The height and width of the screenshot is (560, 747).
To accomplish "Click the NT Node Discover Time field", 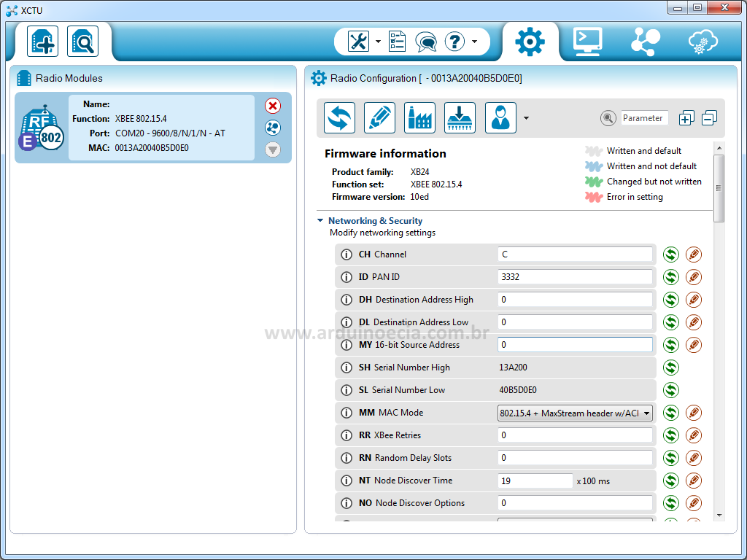I will click(535, 481).
